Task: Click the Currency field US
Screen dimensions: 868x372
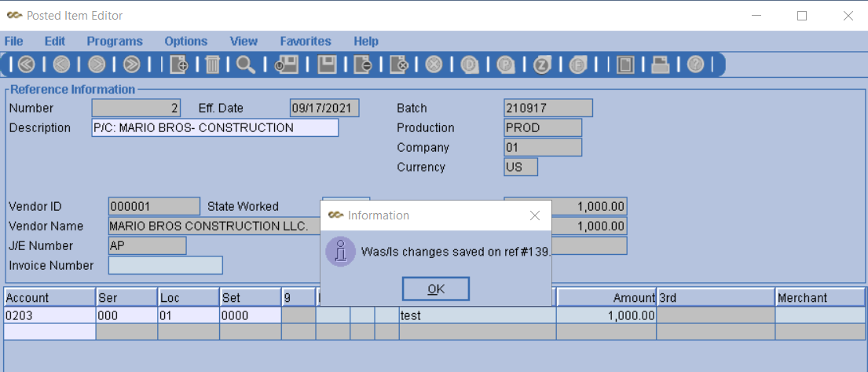Action: 521,167
